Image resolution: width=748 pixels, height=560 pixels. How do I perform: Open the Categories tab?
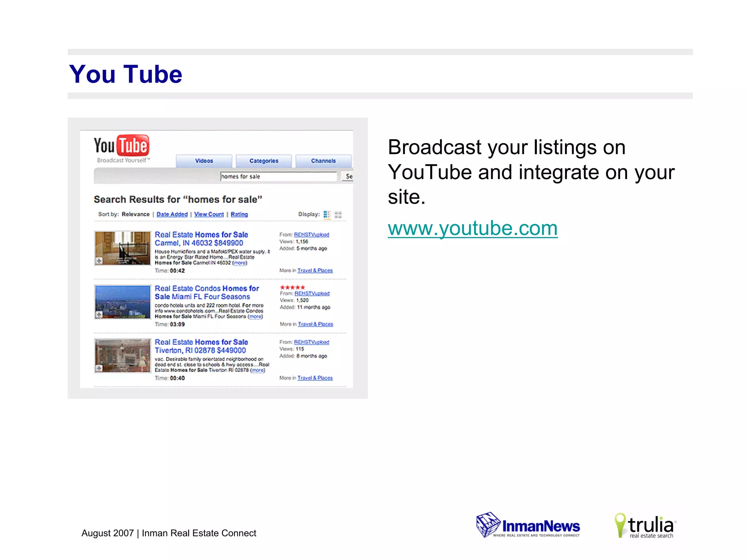pyautogui.click(x=264, y=161)
